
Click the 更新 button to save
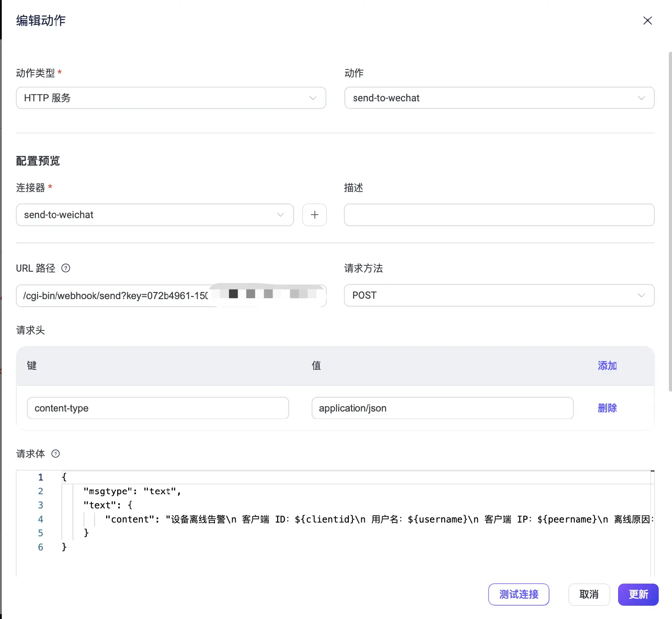[x=638, y=594]
